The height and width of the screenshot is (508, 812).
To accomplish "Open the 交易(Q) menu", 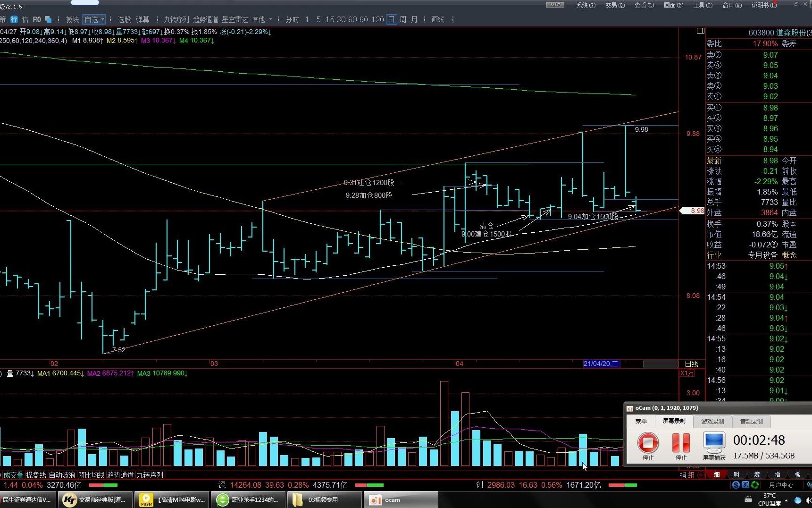I will pos(615,5).
